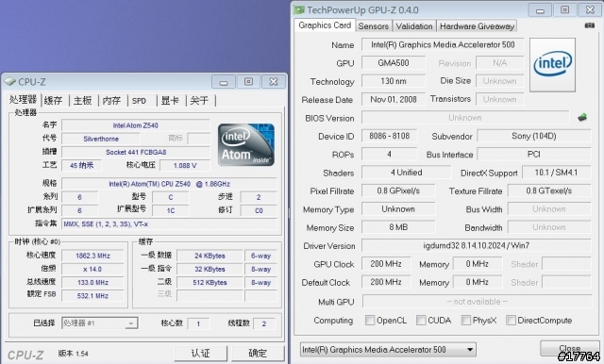Screen dimensions: 604x364
Task: Open the 处理器 #1 selection dropdown in CPU-Z
Action: 100,323
